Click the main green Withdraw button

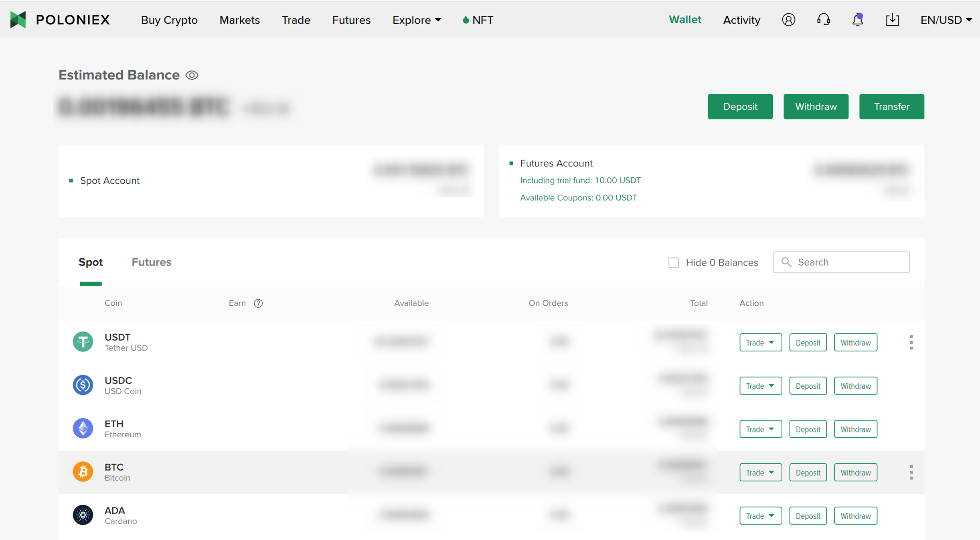click(x=816, y=106)
